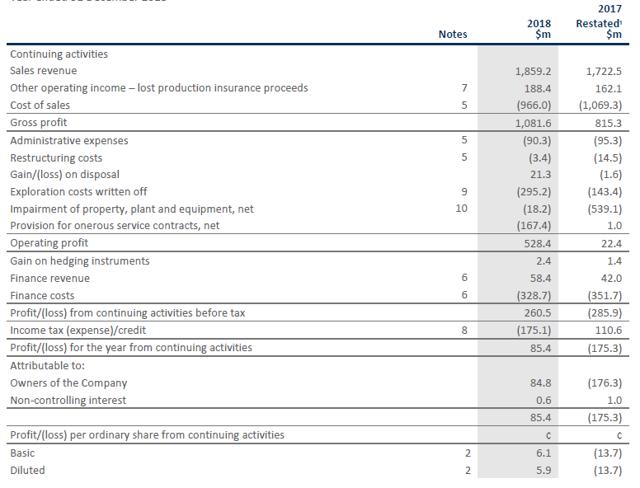The width and height of the screenshot is (640, 488).
Task: Select the (966.0) cost of sales value
Action: pos(534,106)
